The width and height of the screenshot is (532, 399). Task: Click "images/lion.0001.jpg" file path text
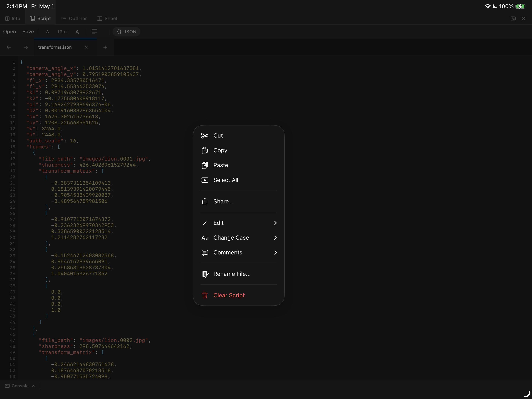tap(114, 159)
